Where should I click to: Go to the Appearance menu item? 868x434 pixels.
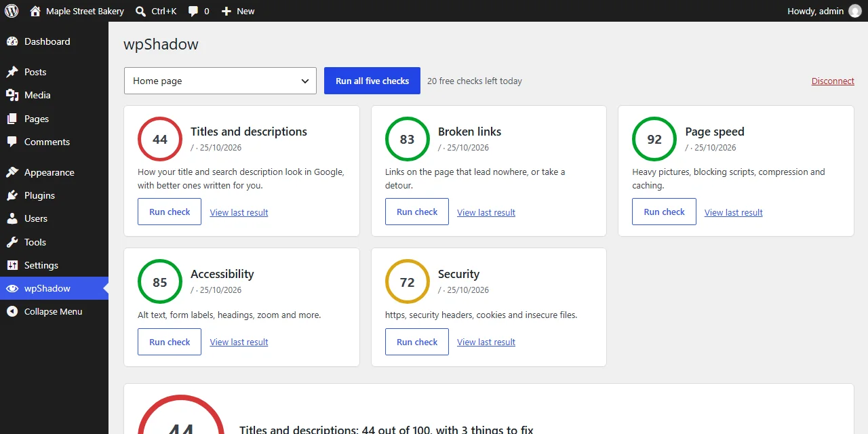click(x=54, y=172)
